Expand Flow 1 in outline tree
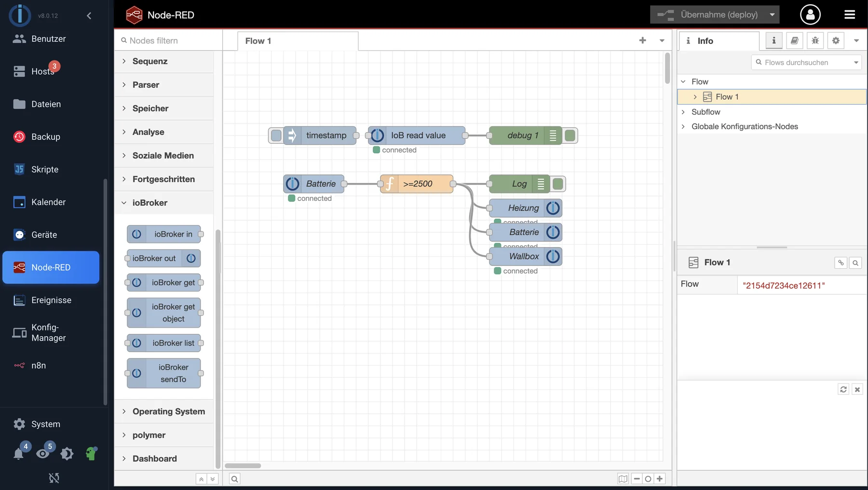Viewport: 868px width, 490px height. click(x=695, y=97)
